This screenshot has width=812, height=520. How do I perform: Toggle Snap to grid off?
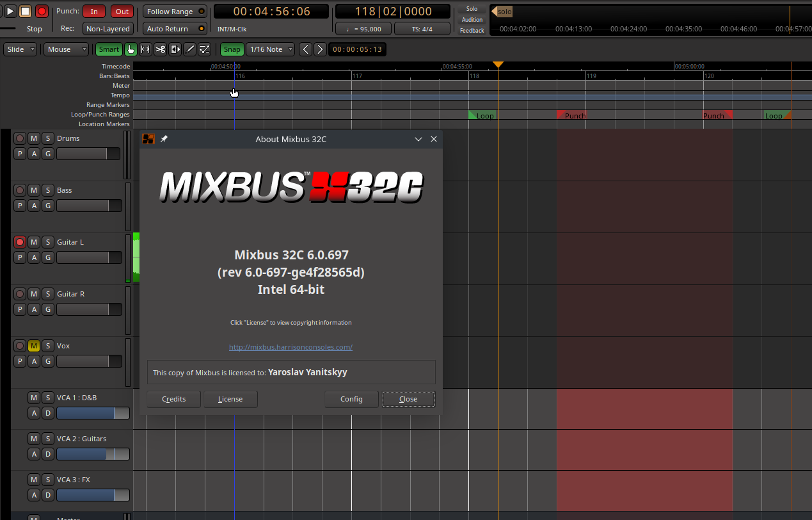point(232,49)
